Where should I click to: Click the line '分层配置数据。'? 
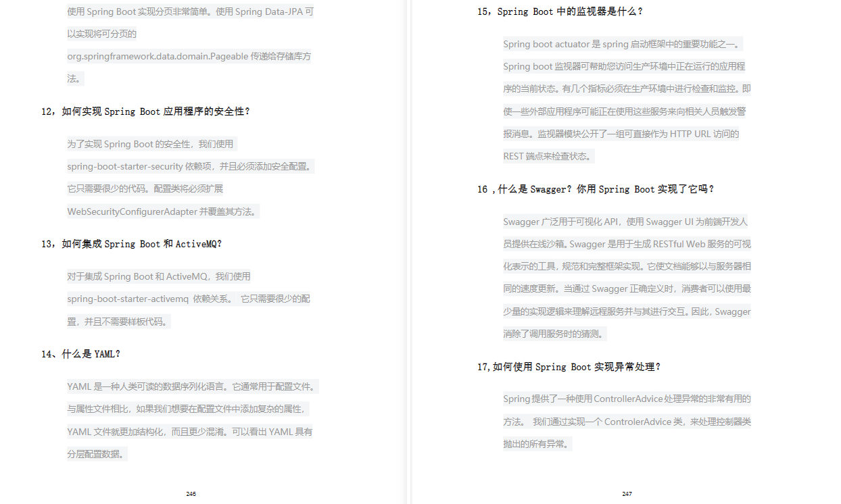coord(97,454)
